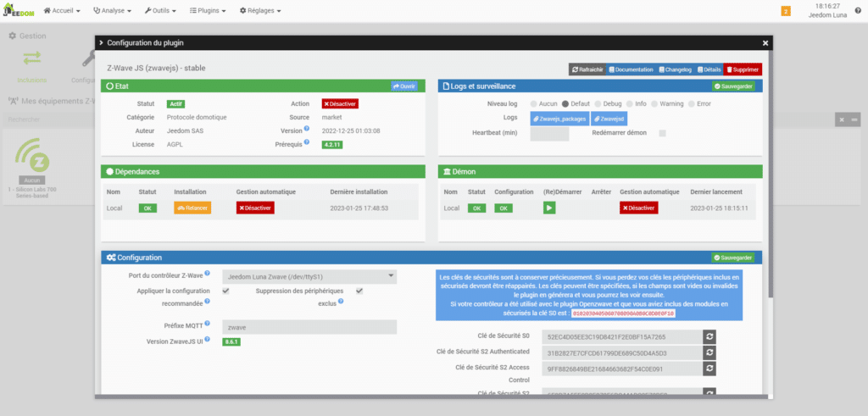Click the 4.2.11 Prérequis badge

pyautogui.click(x=334, y=145)
